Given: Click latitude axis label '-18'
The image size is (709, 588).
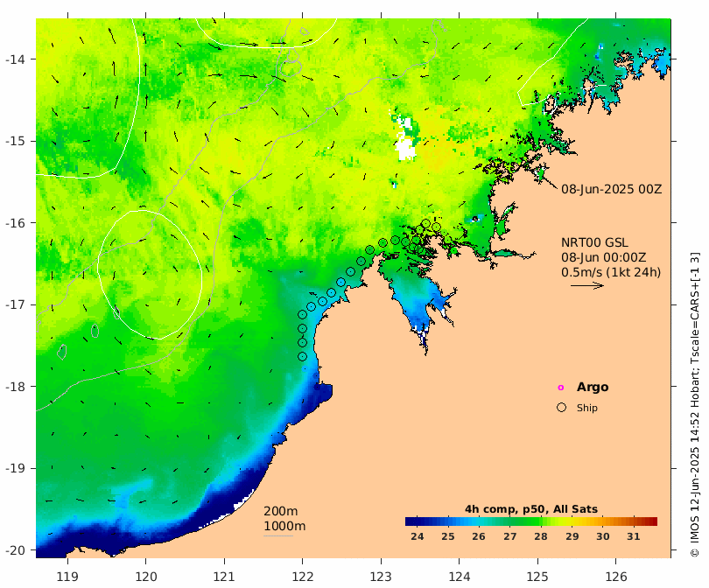Looking at the screenshot, I should point(15,387).
